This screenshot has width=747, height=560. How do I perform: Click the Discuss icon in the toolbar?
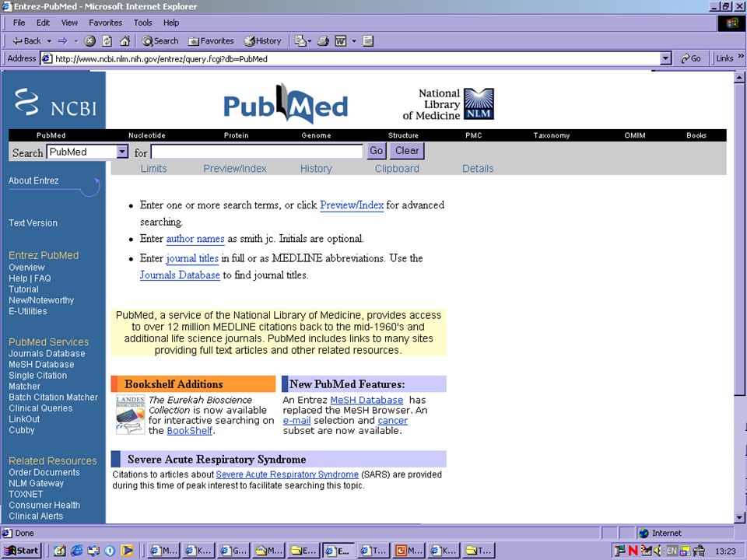[368, 41]
